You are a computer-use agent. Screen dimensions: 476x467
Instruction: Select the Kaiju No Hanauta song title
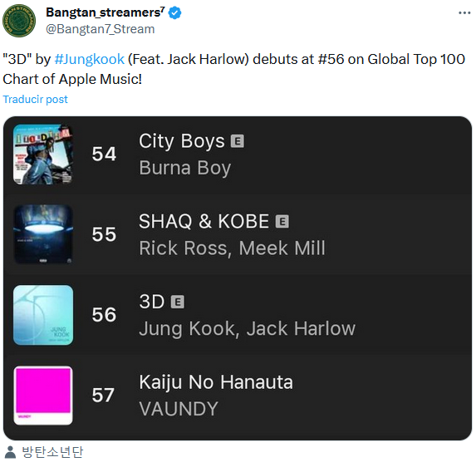pos(216,382)
